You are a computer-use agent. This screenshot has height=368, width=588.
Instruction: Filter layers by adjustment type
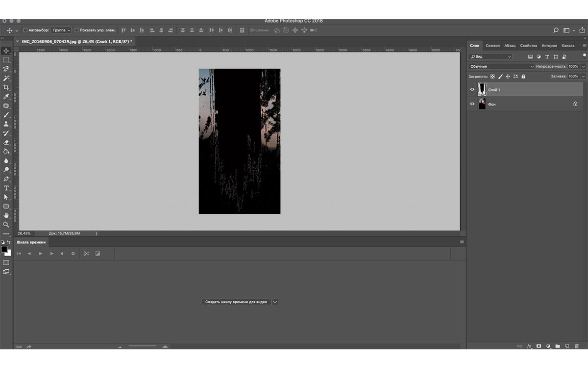coord(539,57)
